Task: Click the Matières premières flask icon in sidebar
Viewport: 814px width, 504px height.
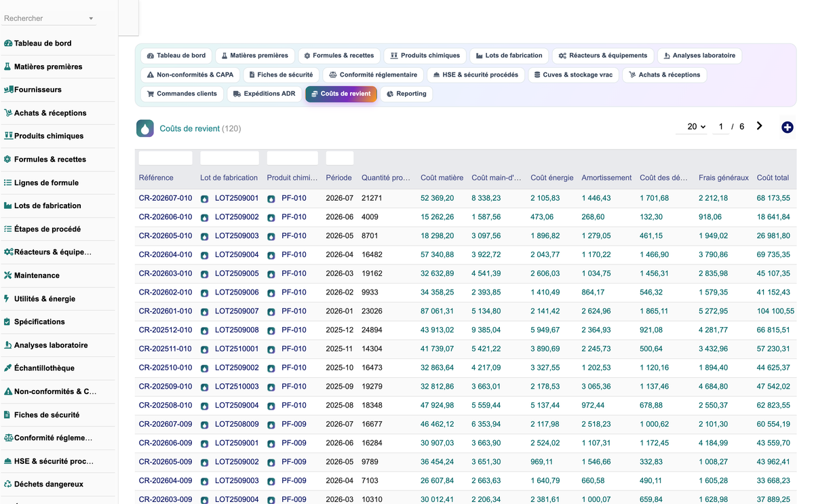Action: coord(8,66)
